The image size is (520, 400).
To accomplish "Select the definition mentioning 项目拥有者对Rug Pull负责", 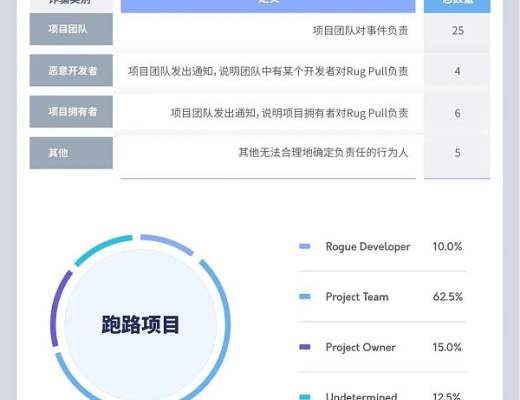I will pos(290,113).
